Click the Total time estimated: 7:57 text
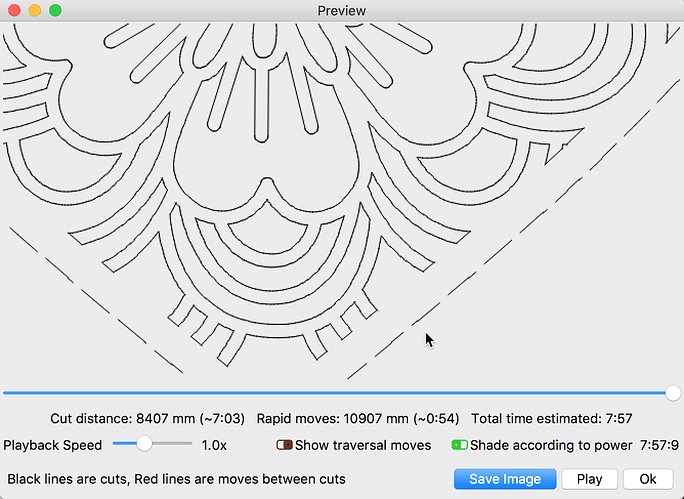 pos(551,419)
